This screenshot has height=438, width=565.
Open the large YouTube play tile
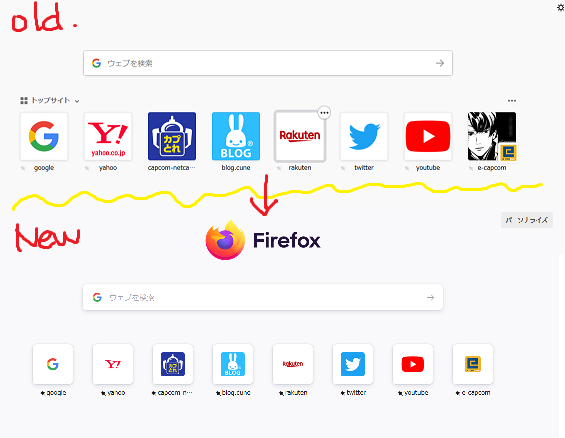pyautogui.click(x=428, y=136)
